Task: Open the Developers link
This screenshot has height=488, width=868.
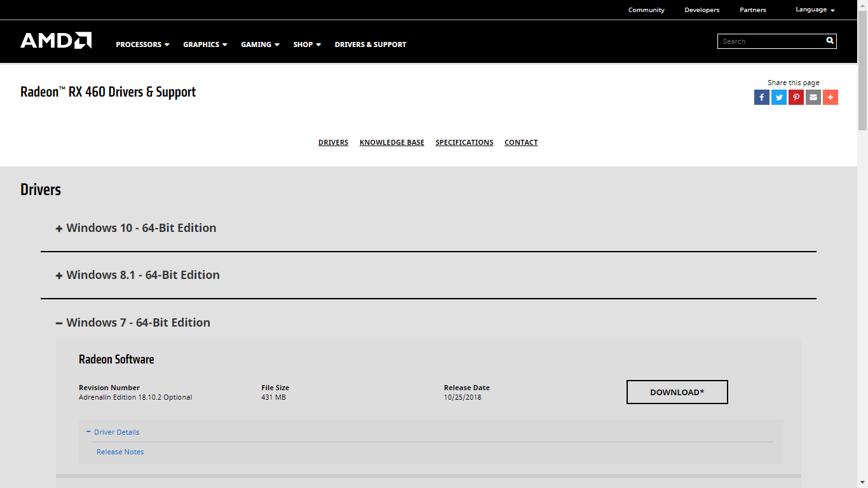Action: 702,10
